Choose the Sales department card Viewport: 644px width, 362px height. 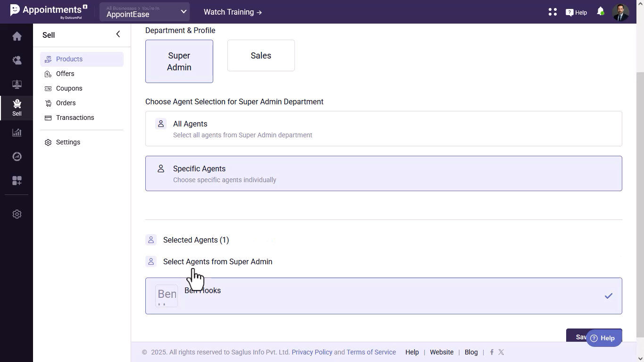(x=261, y=56)
